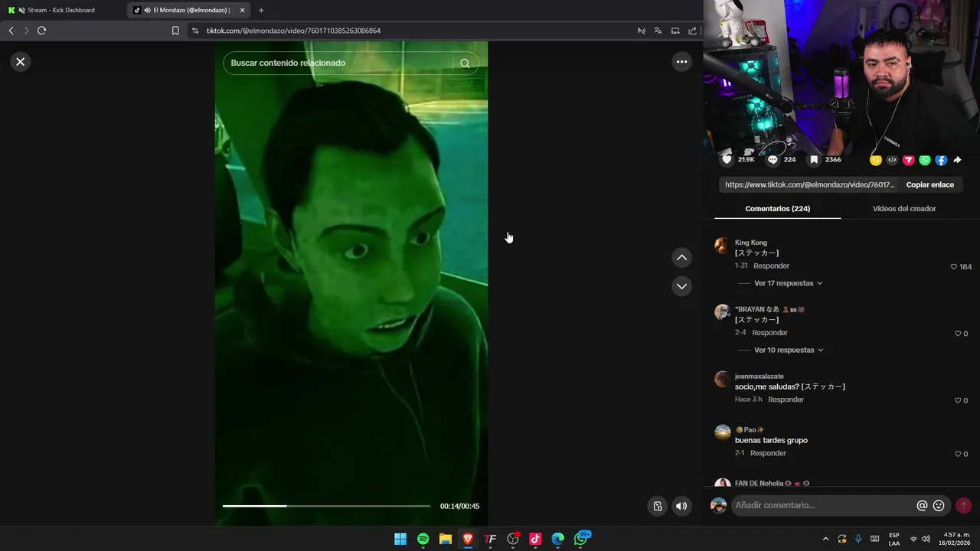The width and height of the screenshot is (980, 551).
Task: Open the three-dot video options menu
Action: click(681, 62)
